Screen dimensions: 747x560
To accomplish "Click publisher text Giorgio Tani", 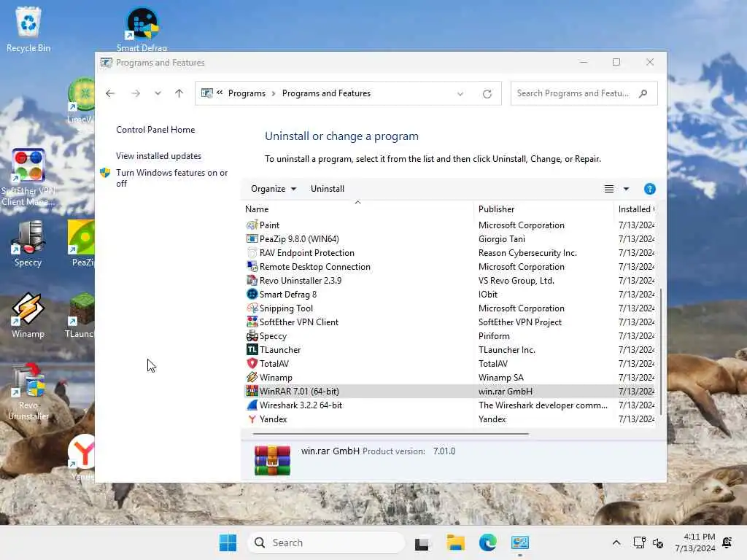I will (502, 238).
